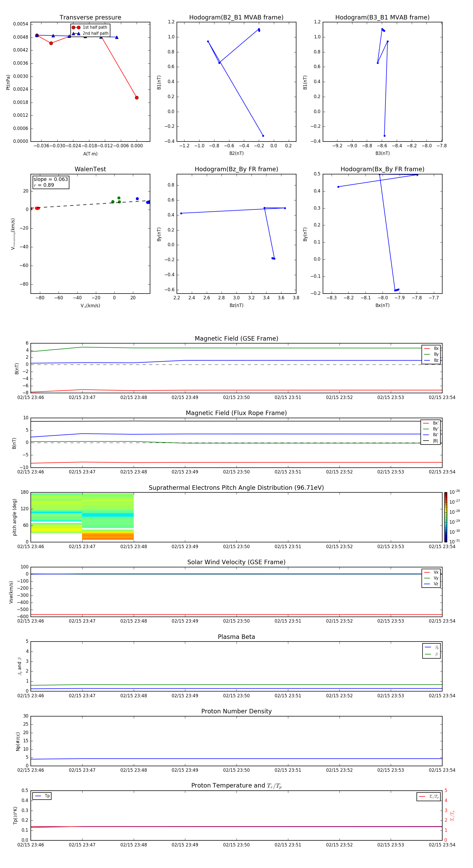Click the red 'Te/Tp' right axis label
473x868 pixels.
point(453,816)
